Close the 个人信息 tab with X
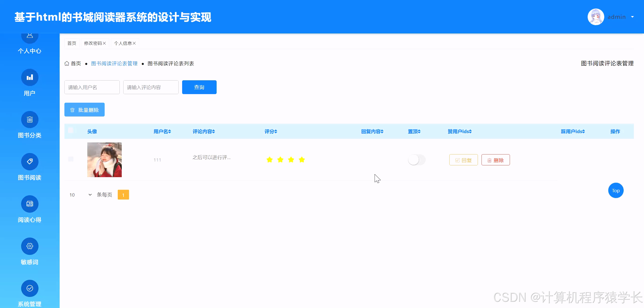This screenshot has width=644, height=308. click(x=134, y=43)
